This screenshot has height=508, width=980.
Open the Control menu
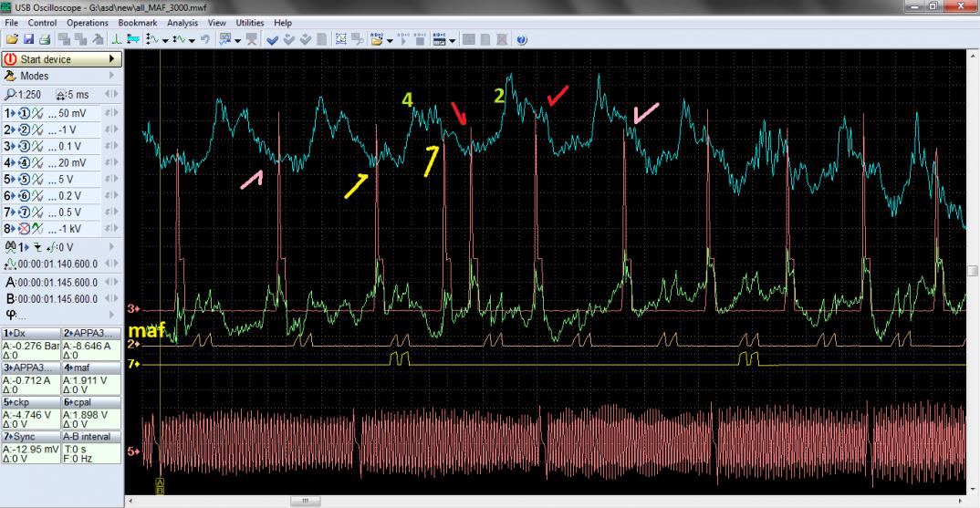coord(42,23)
